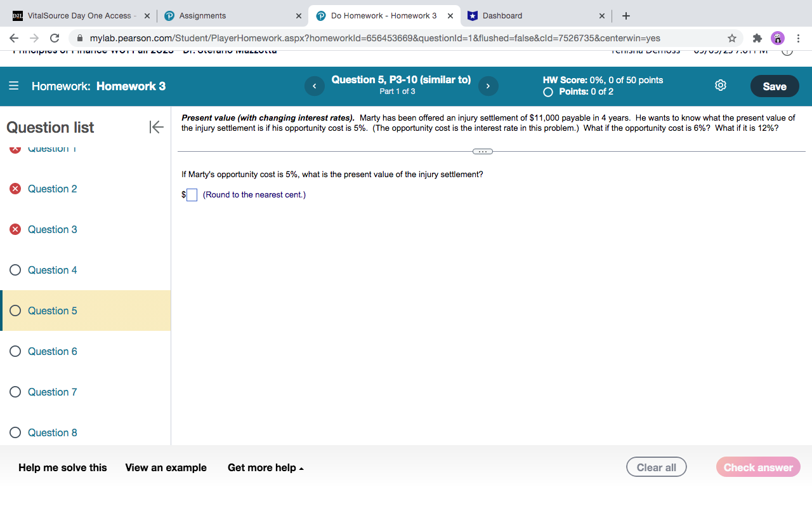Click the profile avatar in the browser toolbar
The width and height of the screenshot is (812, 508).
click(777, 38)
